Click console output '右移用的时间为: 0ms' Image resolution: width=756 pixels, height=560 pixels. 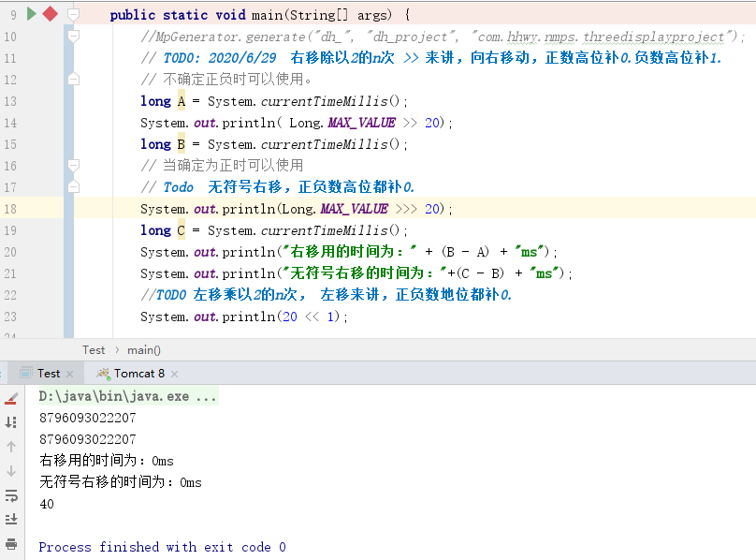[107, 461]
